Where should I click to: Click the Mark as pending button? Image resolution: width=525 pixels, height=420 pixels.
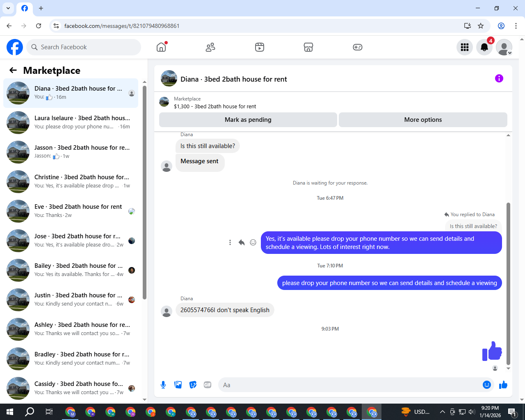click(248, 120)
